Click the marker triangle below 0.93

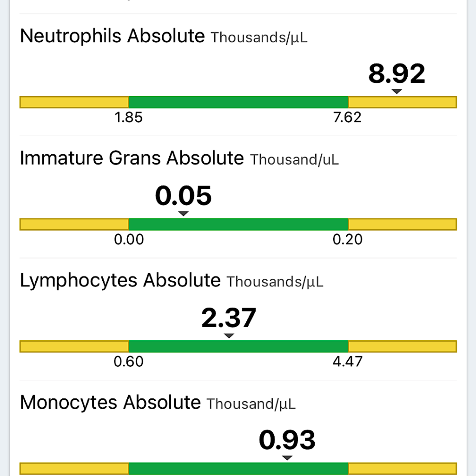(287, 458)
